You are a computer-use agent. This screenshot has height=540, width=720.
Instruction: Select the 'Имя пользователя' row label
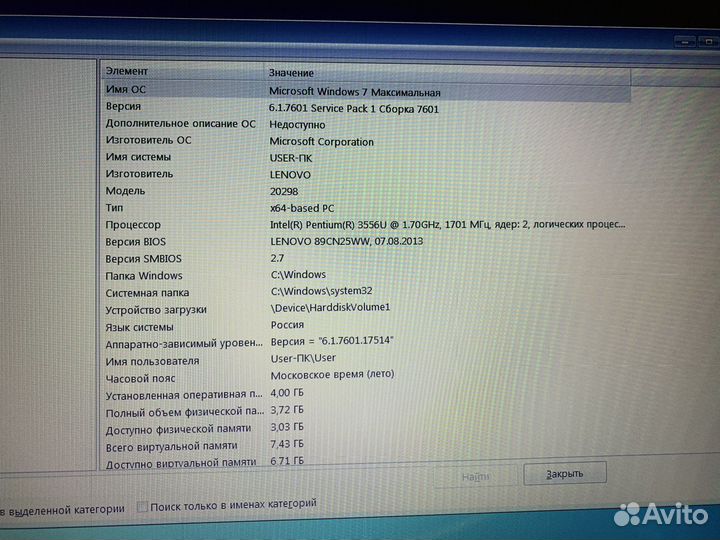[152, 361]
